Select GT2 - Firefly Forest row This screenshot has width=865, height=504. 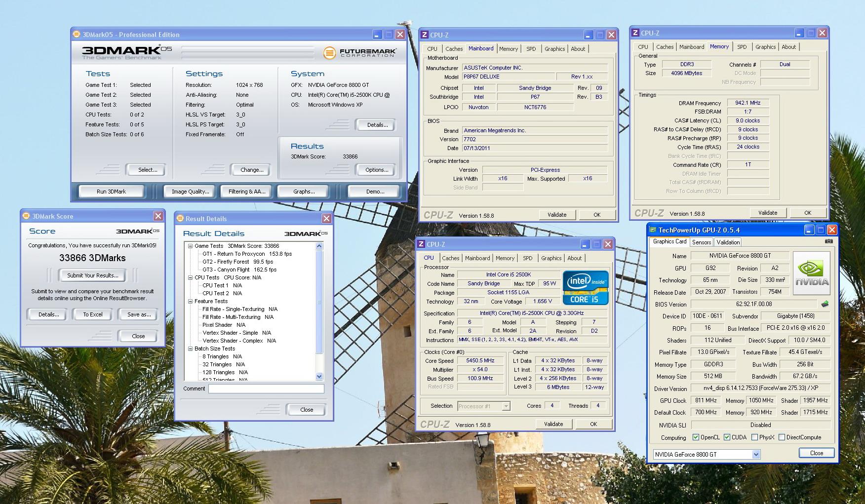click(x=237, y=262)
